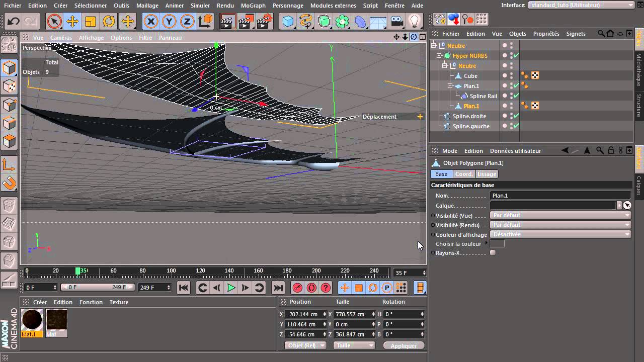Open the Objet (Rel) dropdown
Image resolution: width=644 pixels, height=362 pixels.
306,345
